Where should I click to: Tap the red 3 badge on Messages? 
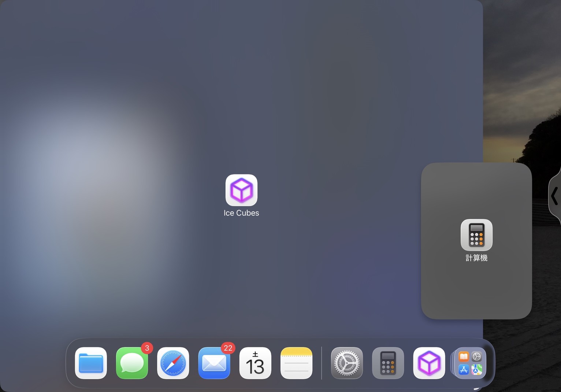click(x=147, y=348)
